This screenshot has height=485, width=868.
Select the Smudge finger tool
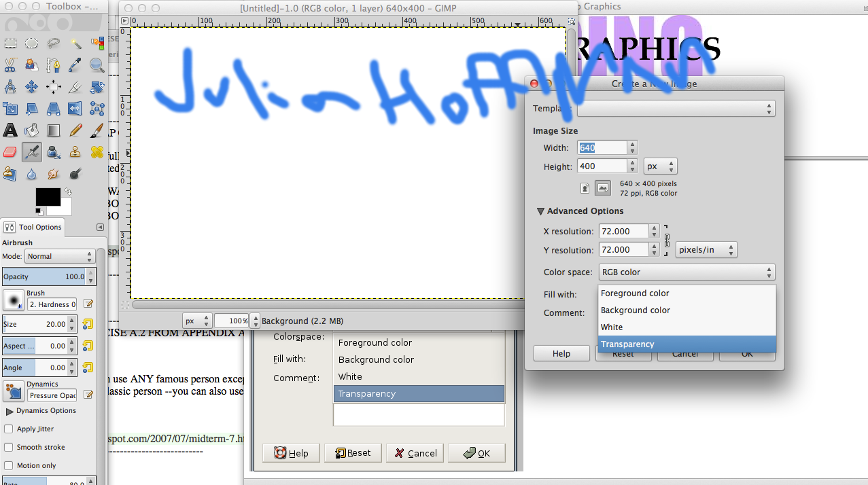[x=53, y=174]
